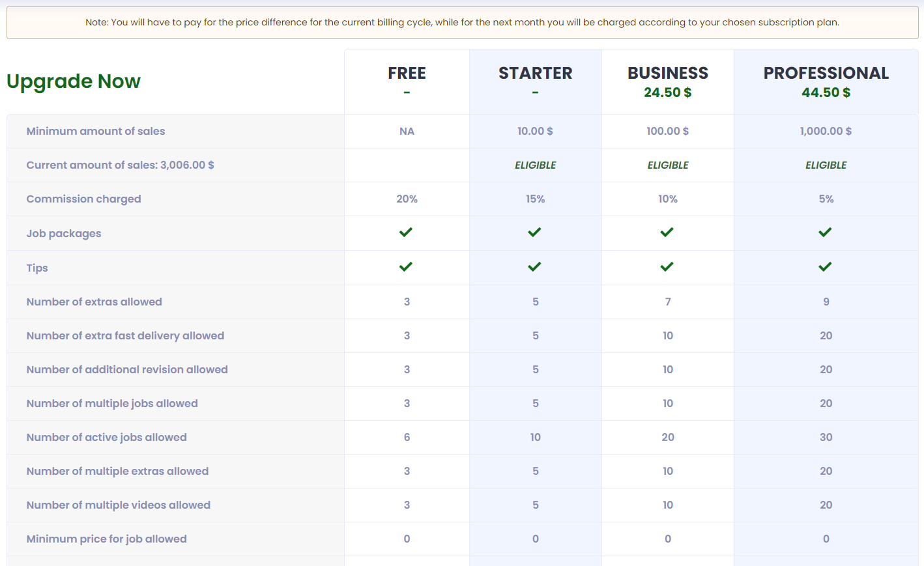Image resolution: width=924 pixels, height=566 pixels.
Task: Click the 9 extras allowed for PROFESSIONAL
Action: tap(826, 302)
